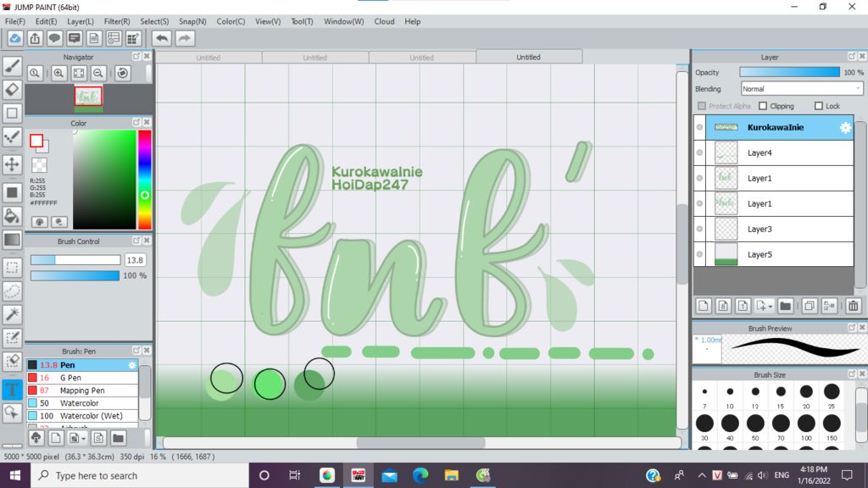Open Mail app from taskbar
Screen dimensions: 868x488
pos(389,475)
